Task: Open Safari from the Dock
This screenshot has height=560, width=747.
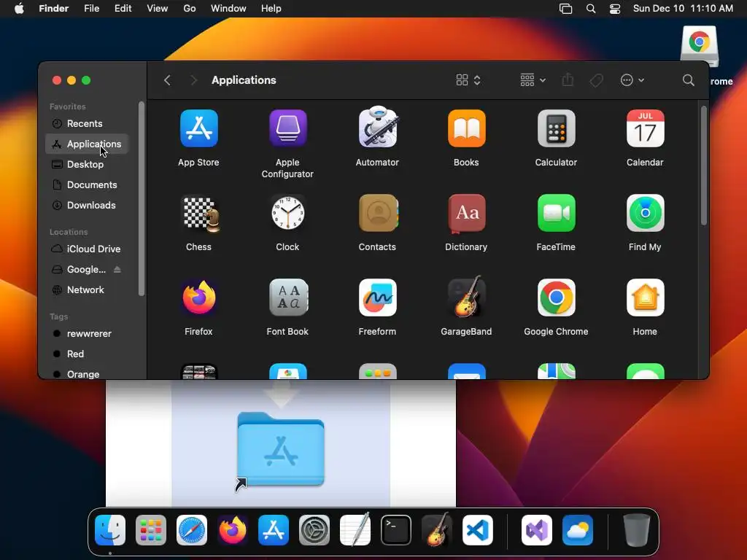Action: point(192,530)
